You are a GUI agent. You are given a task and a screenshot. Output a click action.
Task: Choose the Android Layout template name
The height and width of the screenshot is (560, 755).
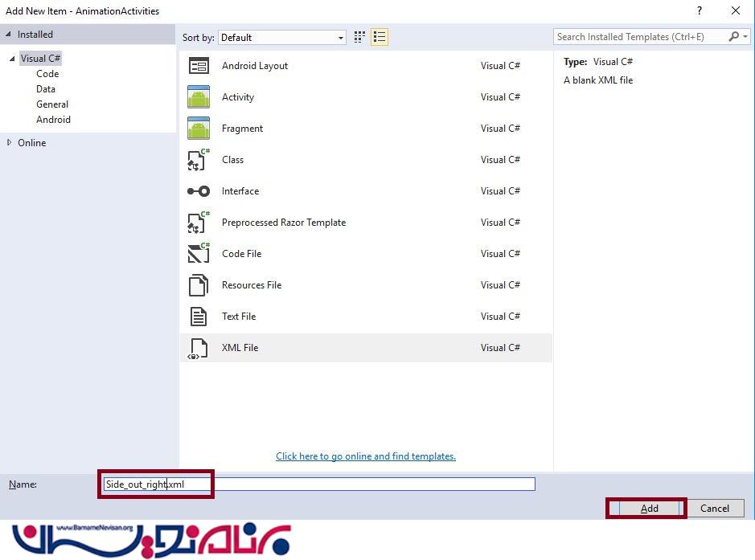tap(255, 66)
